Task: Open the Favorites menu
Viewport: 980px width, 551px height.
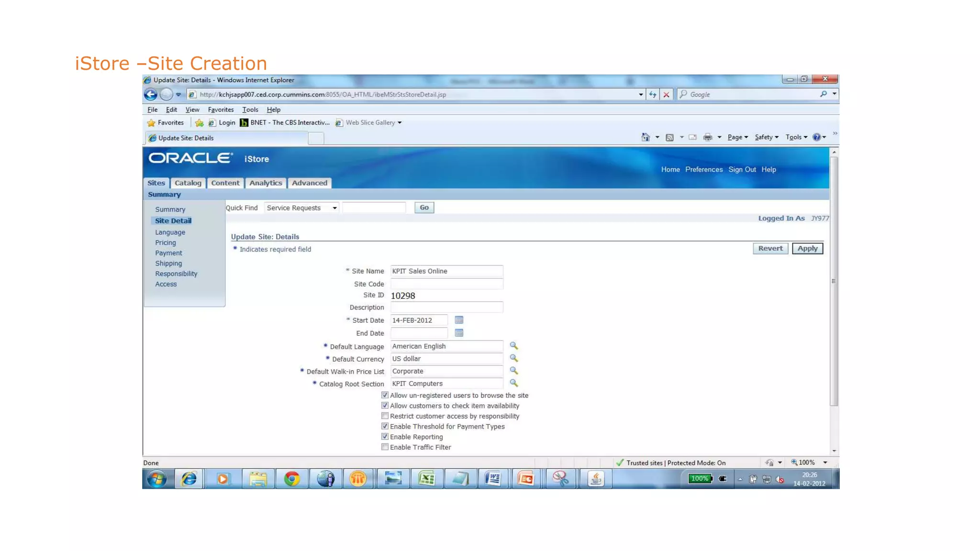Action: (x=221, y=110)
